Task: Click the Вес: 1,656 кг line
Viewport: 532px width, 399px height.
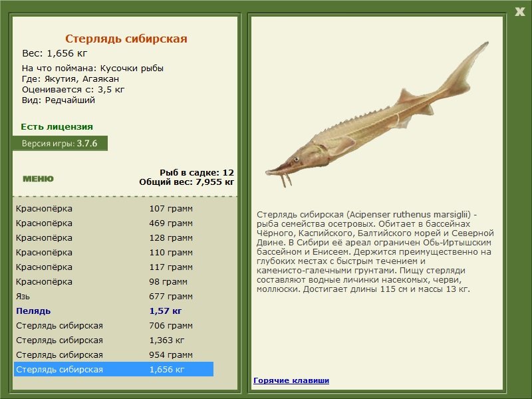Action: (55, 53)
